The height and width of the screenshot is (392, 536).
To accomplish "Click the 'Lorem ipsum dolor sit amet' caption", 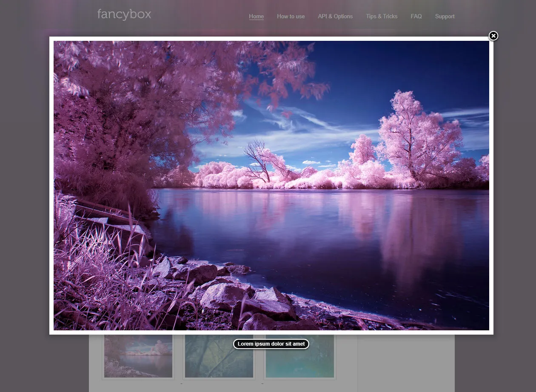I will [271, 344].
